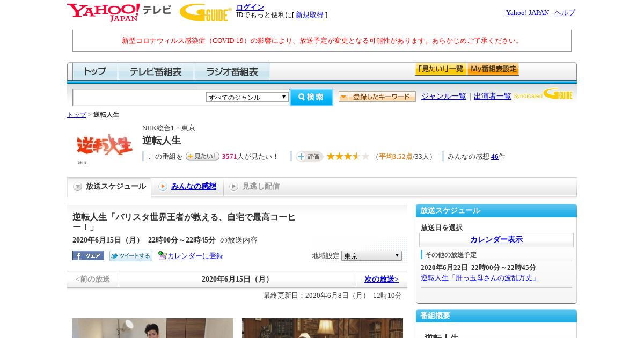644x338 pixels.
Task: Open the ラジオ番組表 tab
Action: coord(232,71)
